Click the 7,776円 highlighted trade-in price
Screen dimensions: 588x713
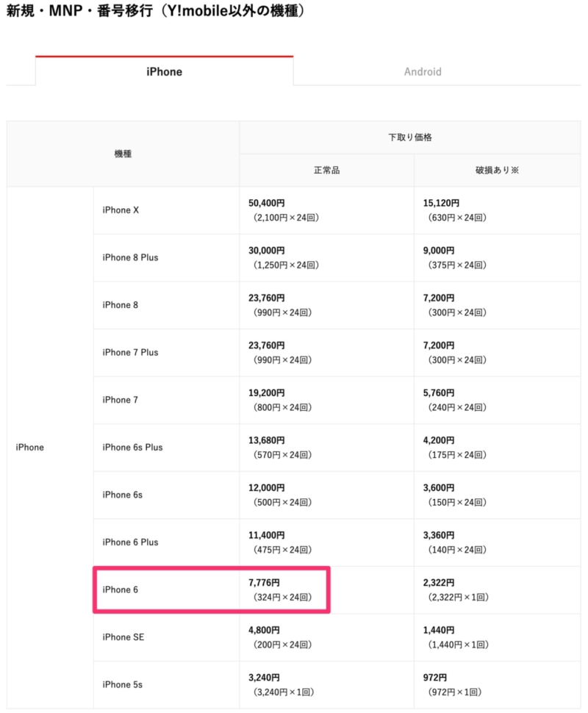264,582
